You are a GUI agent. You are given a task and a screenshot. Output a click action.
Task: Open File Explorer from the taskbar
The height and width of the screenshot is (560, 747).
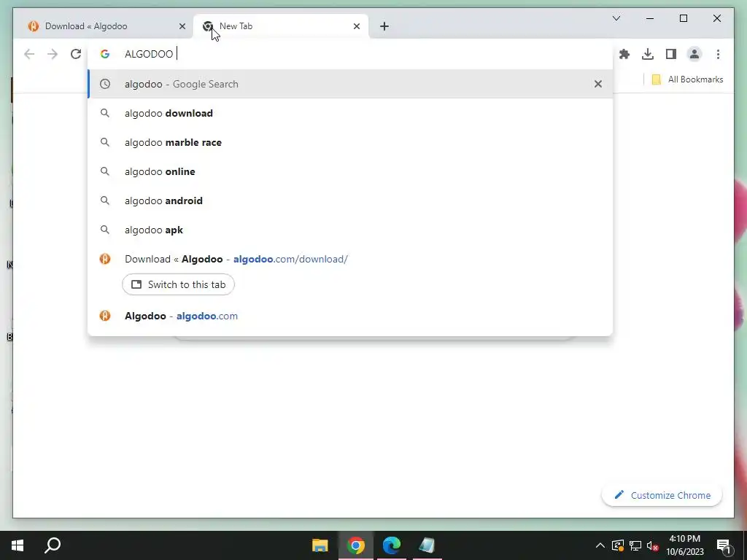320,545
